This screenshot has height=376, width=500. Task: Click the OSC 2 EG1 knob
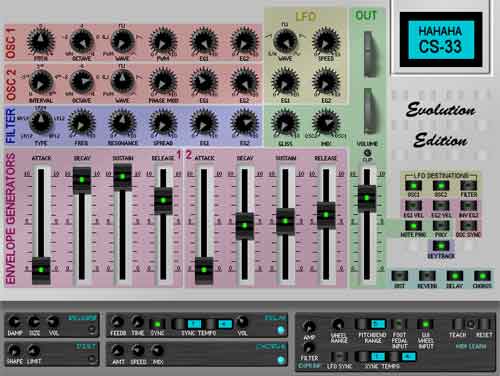(x=204, y=83)
